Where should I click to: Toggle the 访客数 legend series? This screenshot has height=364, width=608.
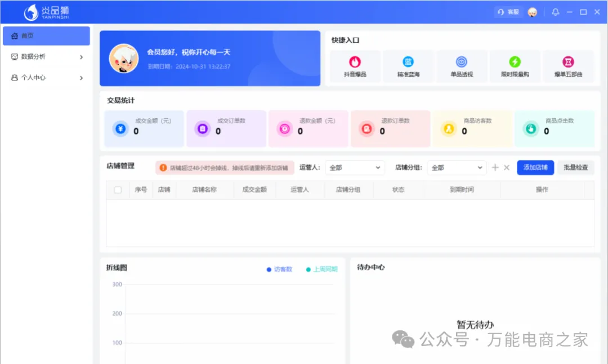point(280,269)
